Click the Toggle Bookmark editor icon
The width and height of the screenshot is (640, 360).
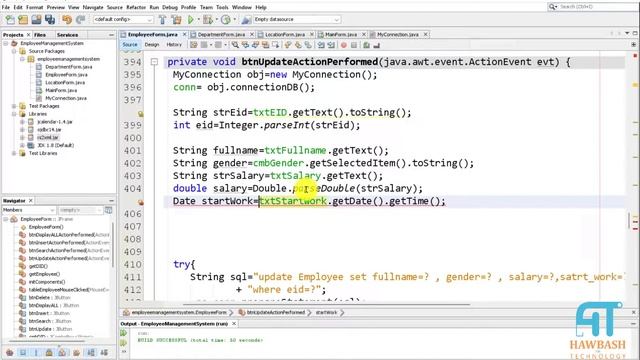click(x=308, y=45)
